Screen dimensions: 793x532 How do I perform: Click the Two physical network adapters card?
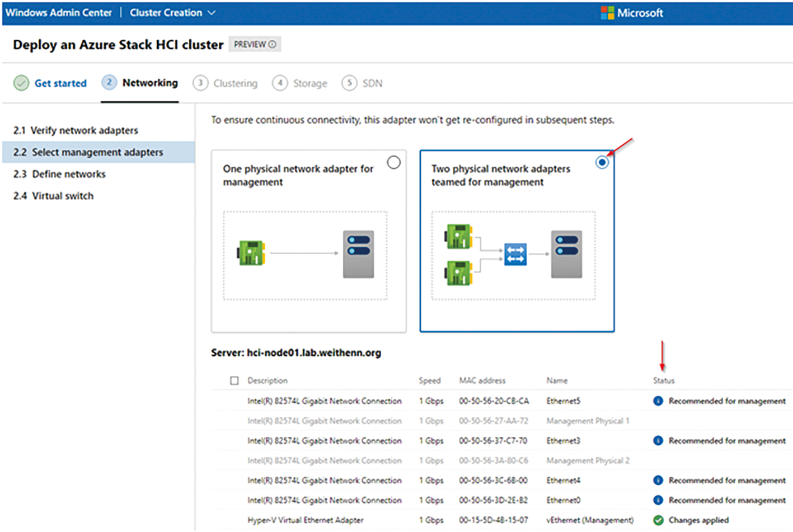(517, 241)
